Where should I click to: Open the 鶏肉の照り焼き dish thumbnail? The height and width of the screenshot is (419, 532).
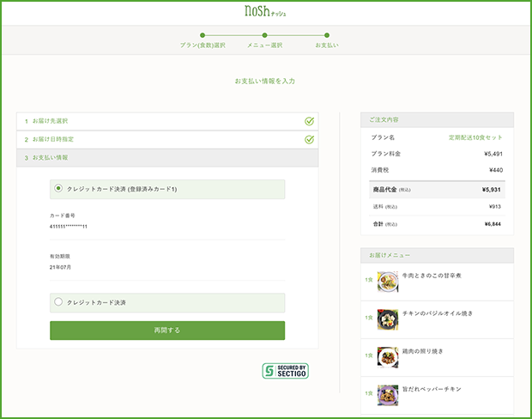coord(388,357)
